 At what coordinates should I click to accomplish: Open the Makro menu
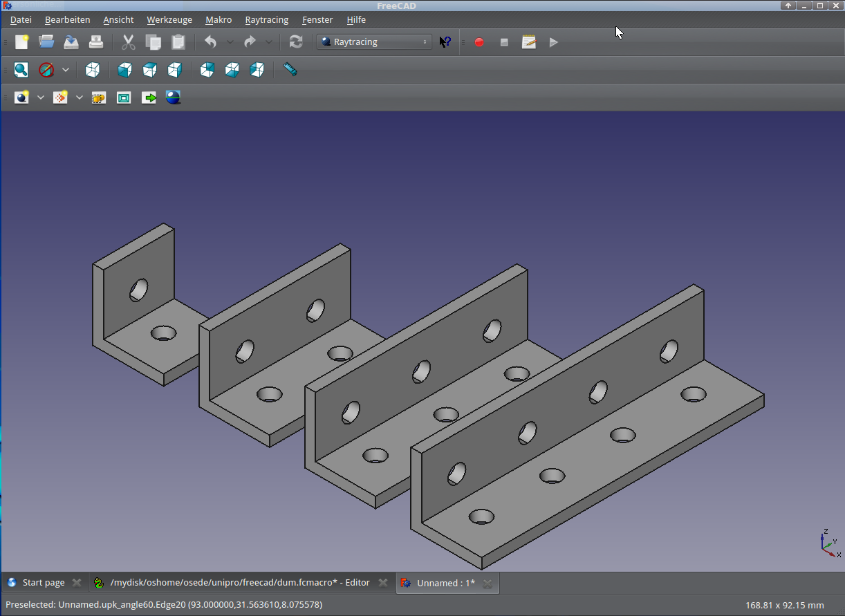click(x=219, y=20)
